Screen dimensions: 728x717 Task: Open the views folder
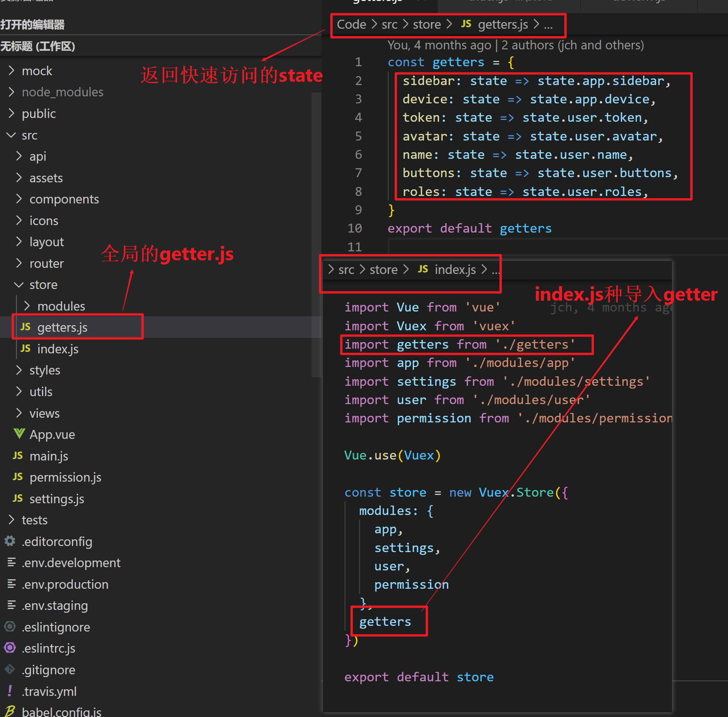[x=45, y=413]
